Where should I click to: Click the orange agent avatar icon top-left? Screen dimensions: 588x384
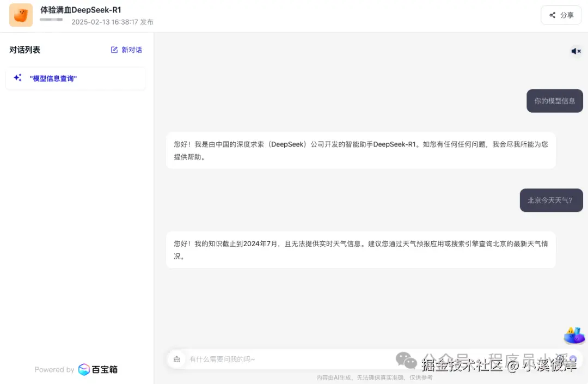(x=21, y=15)
